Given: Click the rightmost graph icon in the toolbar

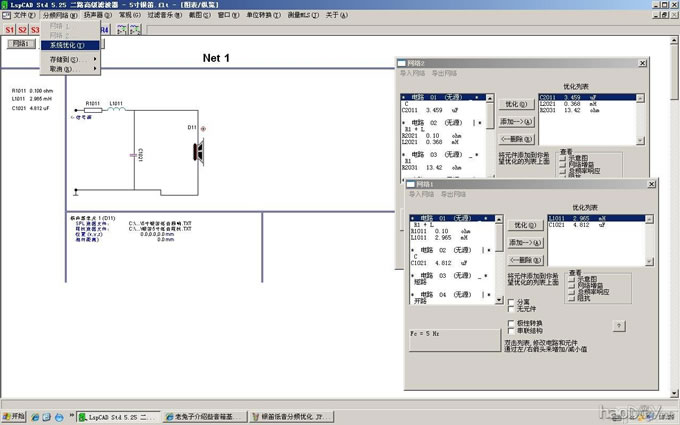Looking at the screenshot, I should [137, 30].
